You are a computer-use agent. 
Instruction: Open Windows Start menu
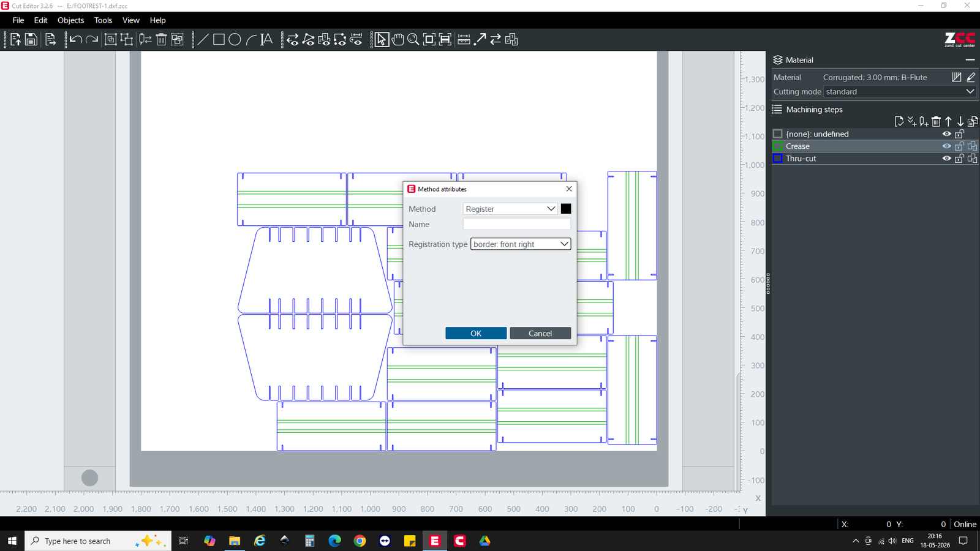click(x=12, y=541)
